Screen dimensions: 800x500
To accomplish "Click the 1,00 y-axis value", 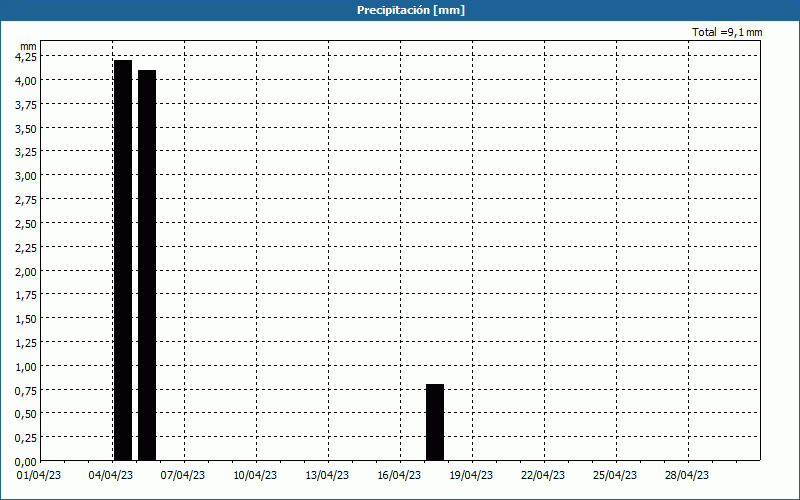I will (x=26, y=366).
